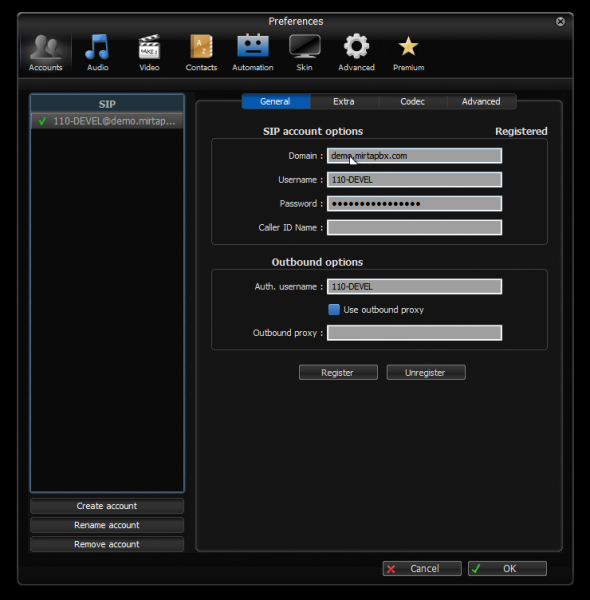Click the Remove account button
Screen dimensions: 590x600
[107, 544]
